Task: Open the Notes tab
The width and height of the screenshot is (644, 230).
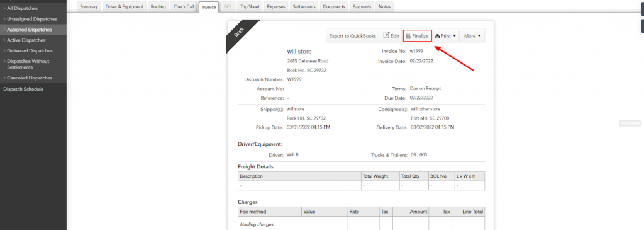Action: tap(384, 6)
